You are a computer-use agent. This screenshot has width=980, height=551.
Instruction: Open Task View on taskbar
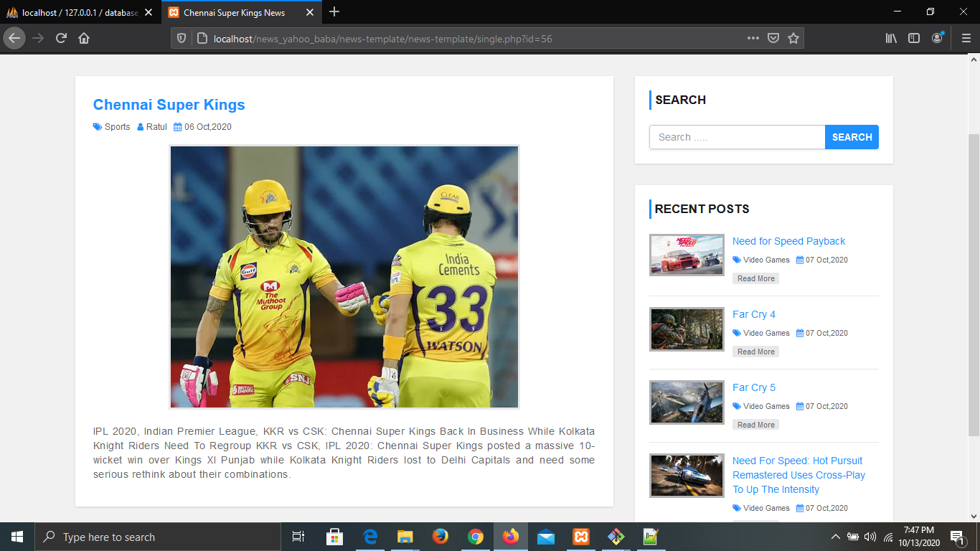click(x=298, y=537)
